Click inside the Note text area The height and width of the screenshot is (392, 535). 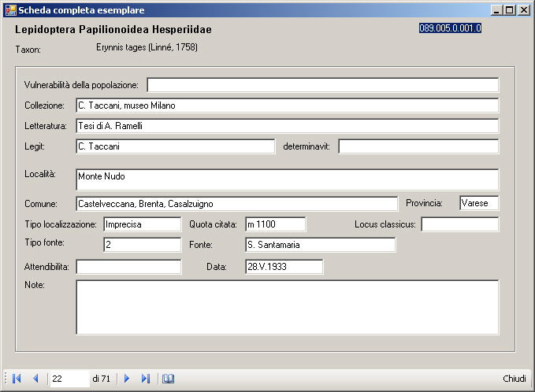288,308
